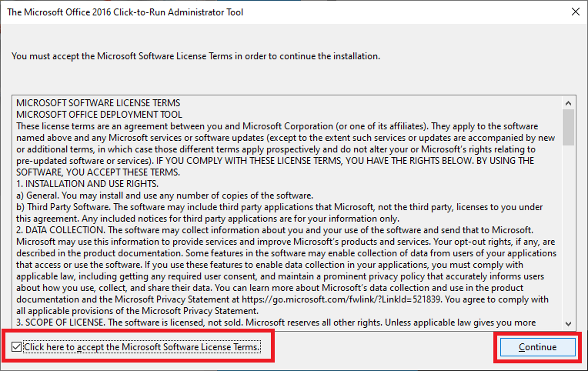The width and height of the screenshot is (588, 371).
Task: Click the 'YOU ACCEPT THESE TERMS' sentence
Action: (x=115, y=173)
